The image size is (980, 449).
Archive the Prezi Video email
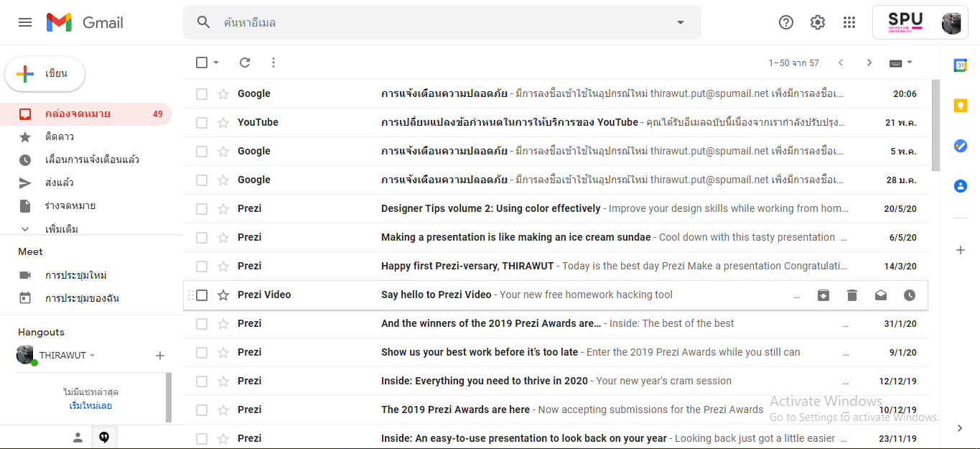tap(823, 295)
